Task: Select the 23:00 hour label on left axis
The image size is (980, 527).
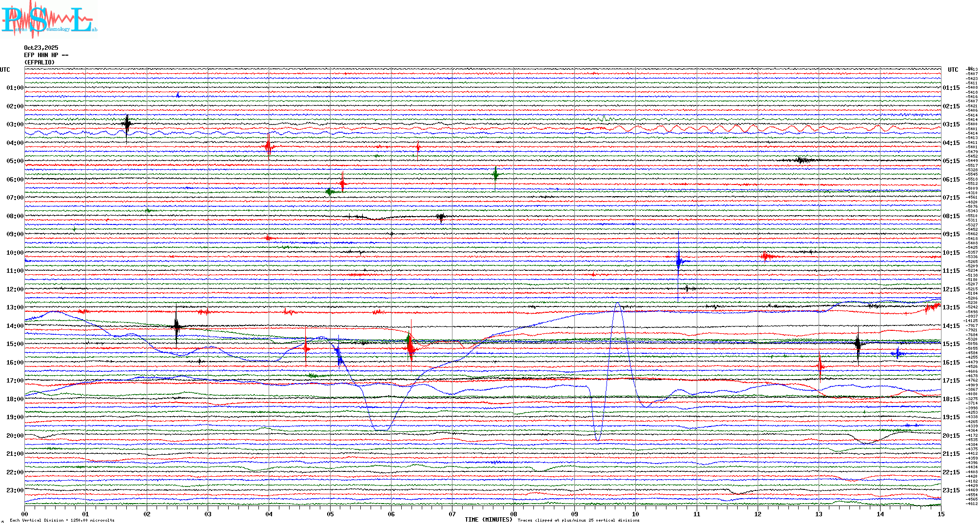Action: click(15, 490)
